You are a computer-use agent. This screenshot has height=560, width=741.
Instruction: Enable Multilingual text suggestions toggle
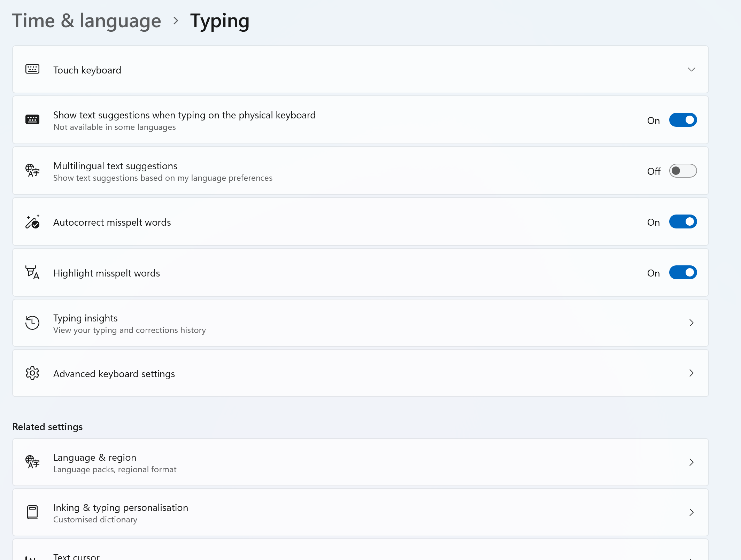click(x=682, y=171)
